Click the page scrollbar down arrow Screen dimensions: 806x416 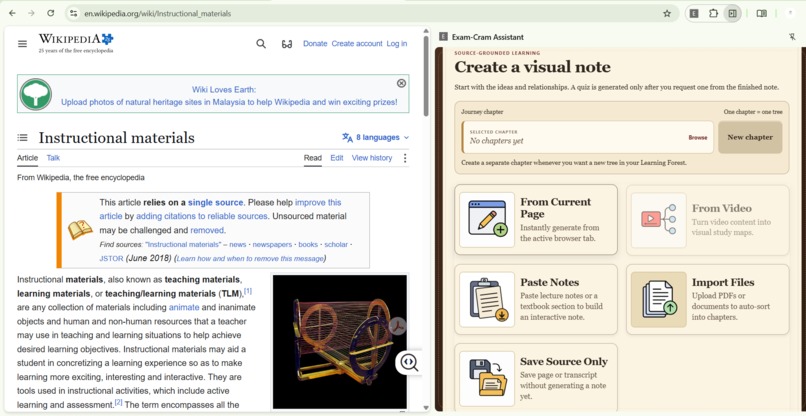pos(426,408)
